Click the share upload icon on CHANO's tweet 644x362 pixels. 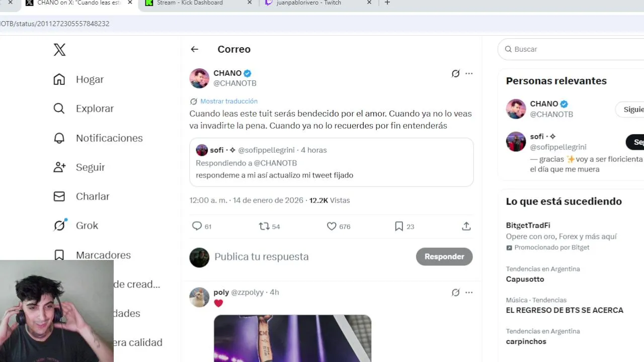click(466, 226)
